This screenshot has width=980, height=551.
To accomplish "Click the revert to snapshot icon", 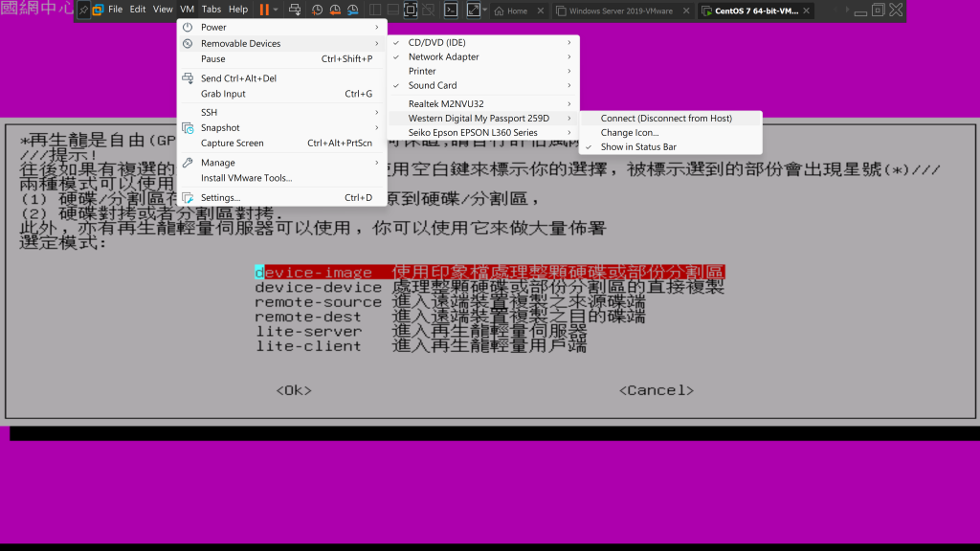I will pyautogui.click(x=335, y=10).
